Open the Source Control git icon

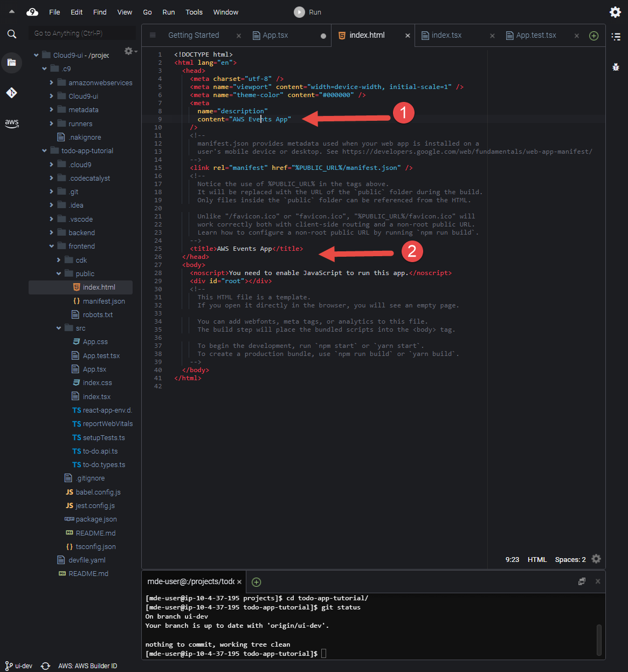coord(12,93)
